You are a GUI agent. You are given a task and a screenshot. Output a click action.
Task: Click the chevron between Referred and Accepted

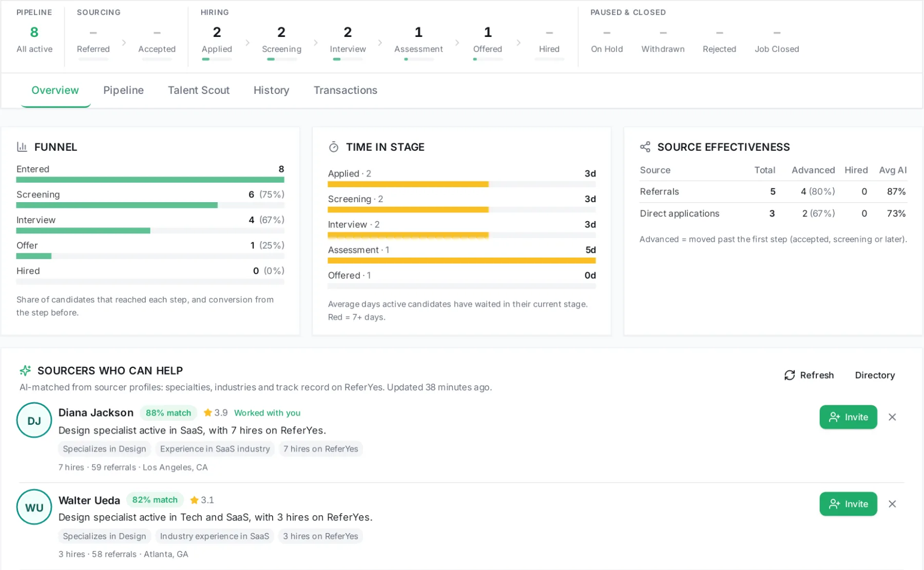point(124,43)
